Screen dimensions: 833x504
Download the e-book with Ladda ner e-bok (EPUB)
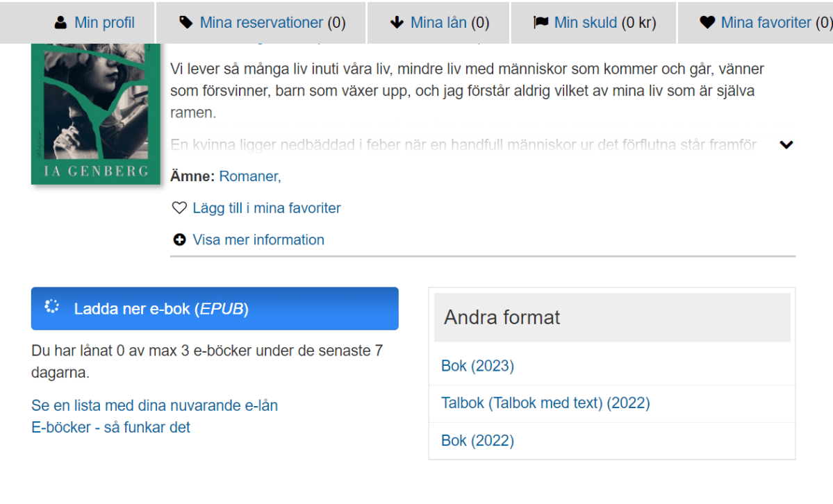215,308
